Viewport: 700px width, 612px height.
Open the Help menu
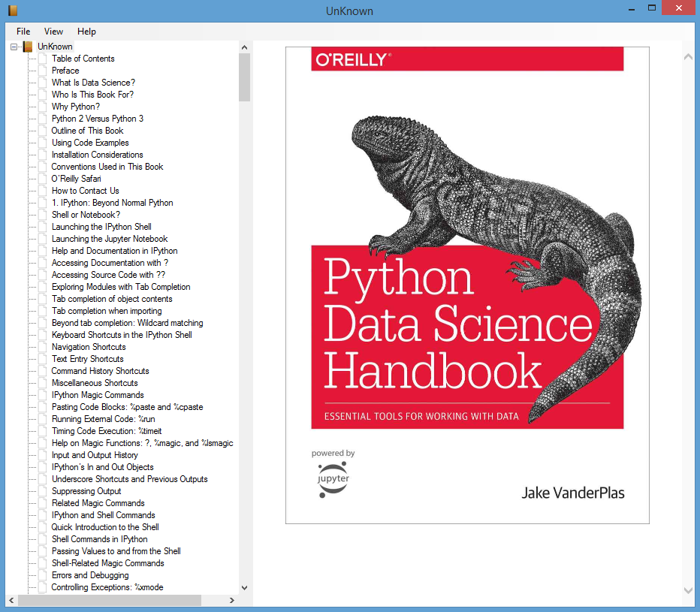86,32
